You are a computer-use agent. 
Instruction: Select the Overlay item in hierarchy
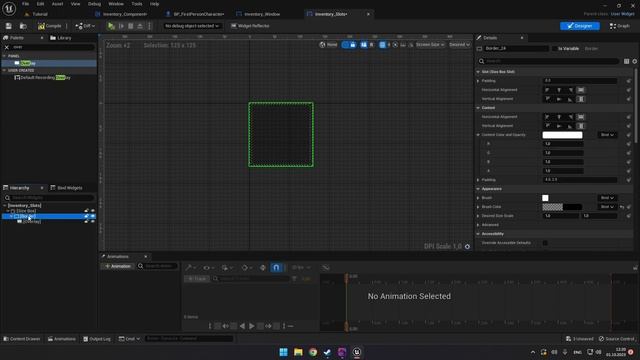point(31,222)
